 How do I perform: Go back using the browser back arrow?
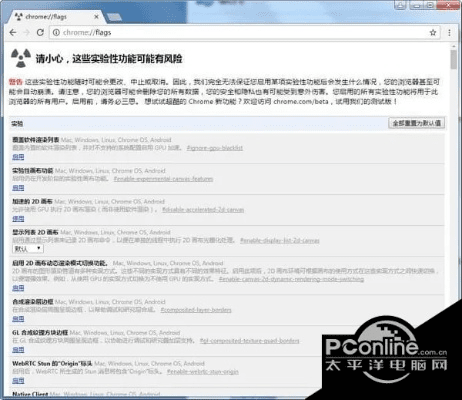pyautogui.click(x=13, y=32)
